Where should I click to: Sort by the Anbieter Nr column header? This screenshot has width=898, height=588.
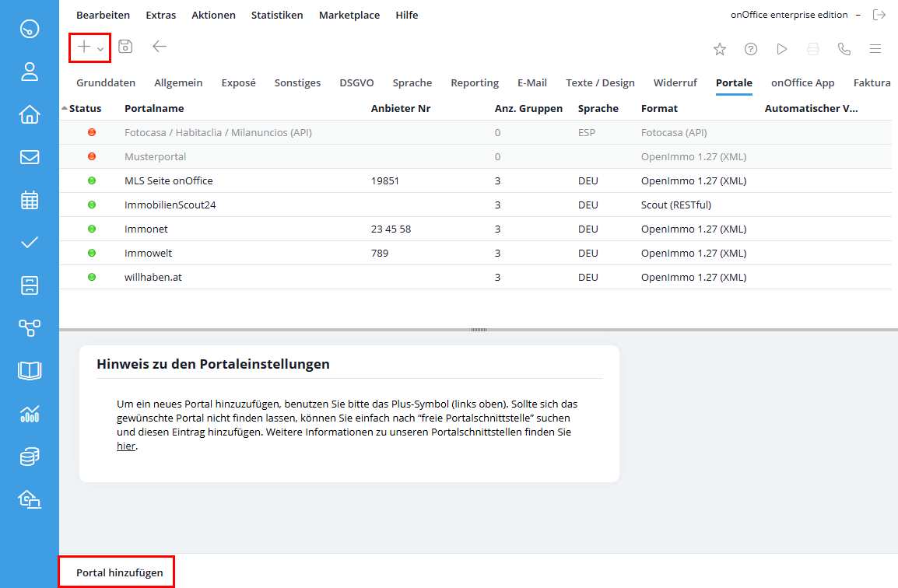click(400, 109)
